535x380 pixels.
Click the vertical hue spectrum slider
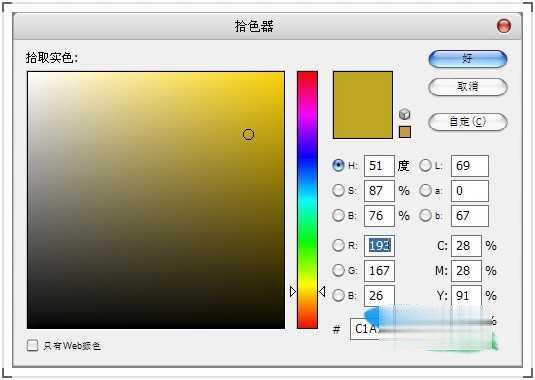pos(307,200)
